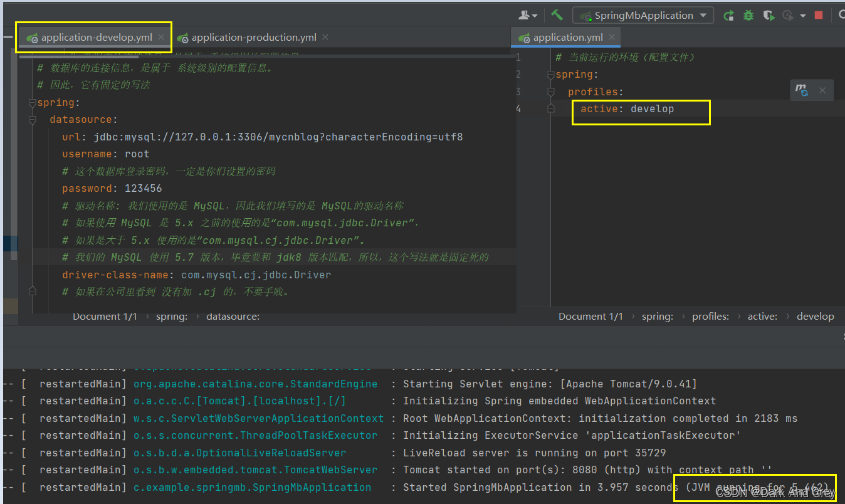The image size is (845, 504).
Task: Click the password: 123456 line
Action: pos(112,188)
